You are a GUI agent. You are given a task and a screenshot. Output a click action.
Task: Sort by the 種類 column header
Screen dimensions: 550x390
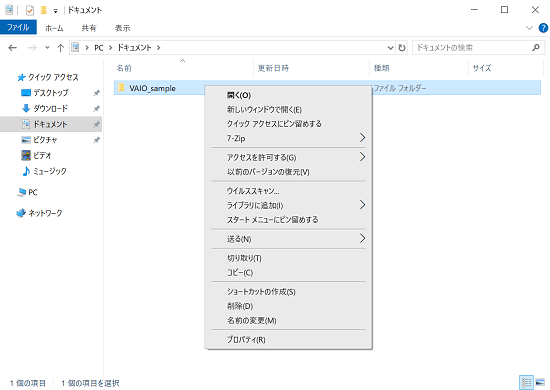coord(419,68)
